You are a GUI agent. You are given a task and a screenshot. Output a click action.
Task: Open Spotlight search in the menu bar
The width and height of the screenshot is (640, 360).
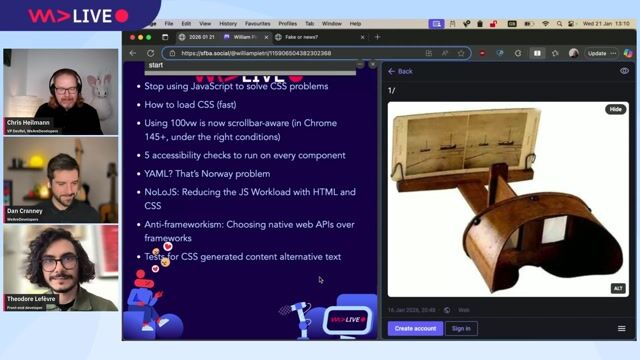tap(559, 24)
